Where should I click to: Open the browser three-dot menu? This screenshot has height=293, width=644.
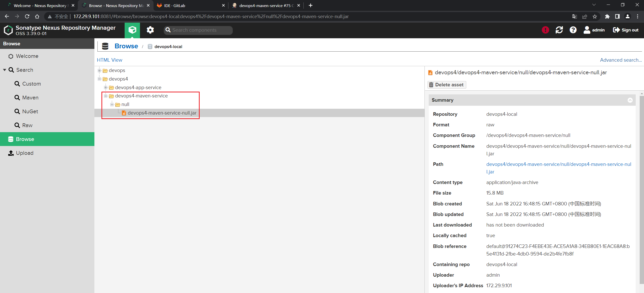coord(637,16)
